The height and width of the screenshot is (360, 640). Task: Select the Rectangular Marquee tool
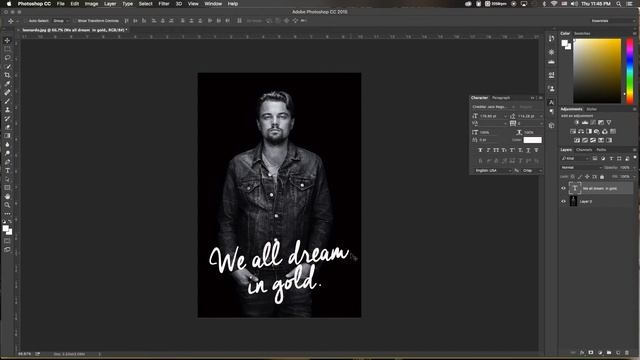point(7,49)
